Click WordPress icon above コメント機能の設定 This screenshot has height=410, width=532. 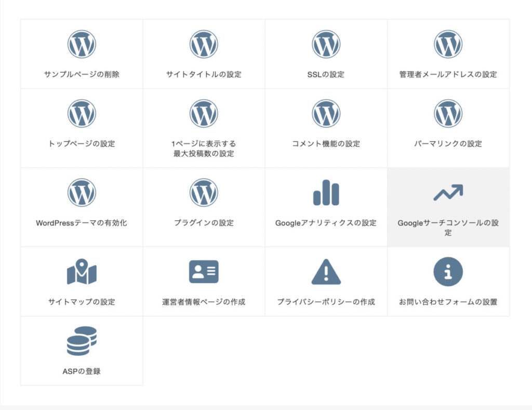click(x=326, y=113)
